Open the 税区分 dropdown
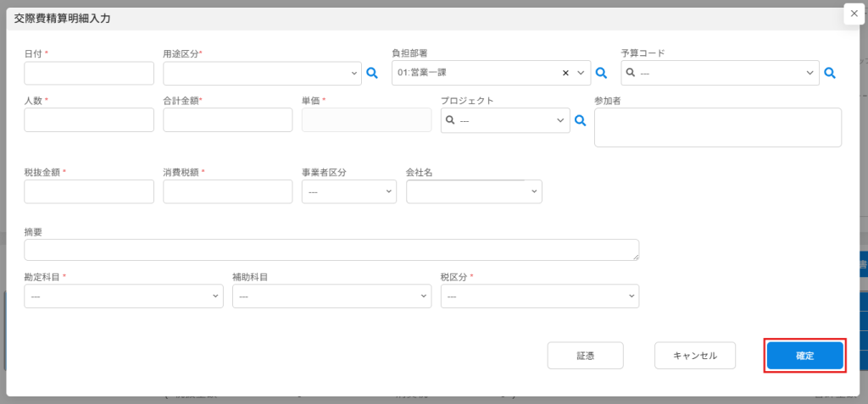This screenshot has height=404, width=868. click(x=539, y=296)
